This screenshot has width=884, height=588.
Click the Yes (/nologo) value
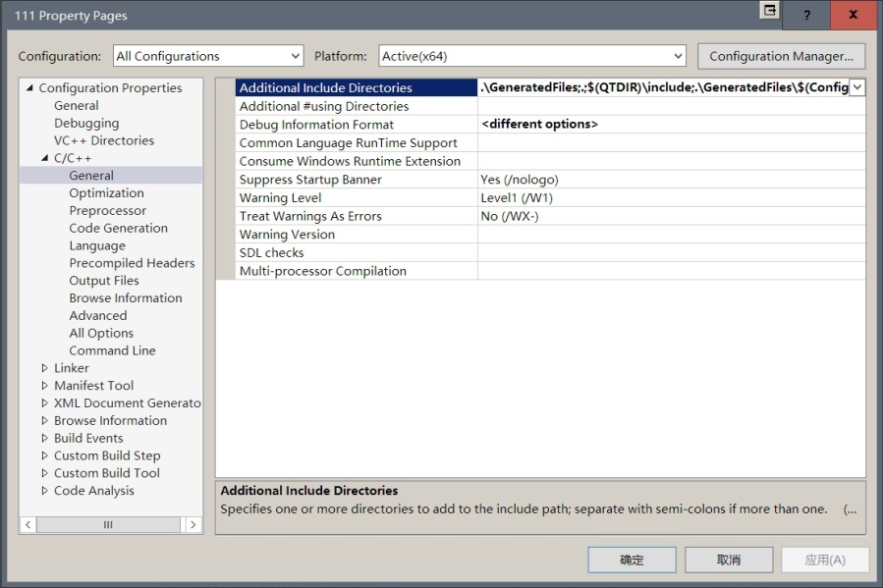520,179
